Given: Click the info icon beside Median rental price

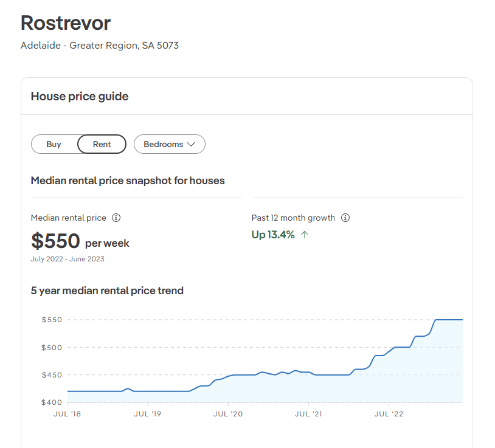Looking at the screenshot, I should (x=117, y=218).
